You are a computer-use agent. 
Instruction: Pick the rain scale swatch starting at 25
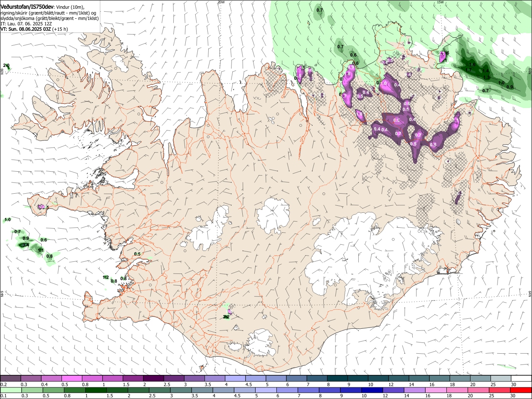coord(499,390)
